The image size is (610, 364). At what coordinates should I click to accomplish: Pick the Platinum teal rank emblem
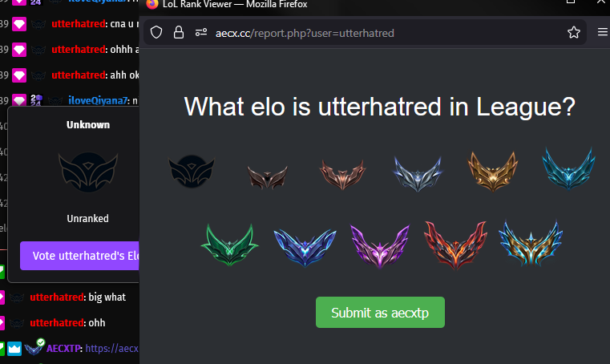coord(568,169)
